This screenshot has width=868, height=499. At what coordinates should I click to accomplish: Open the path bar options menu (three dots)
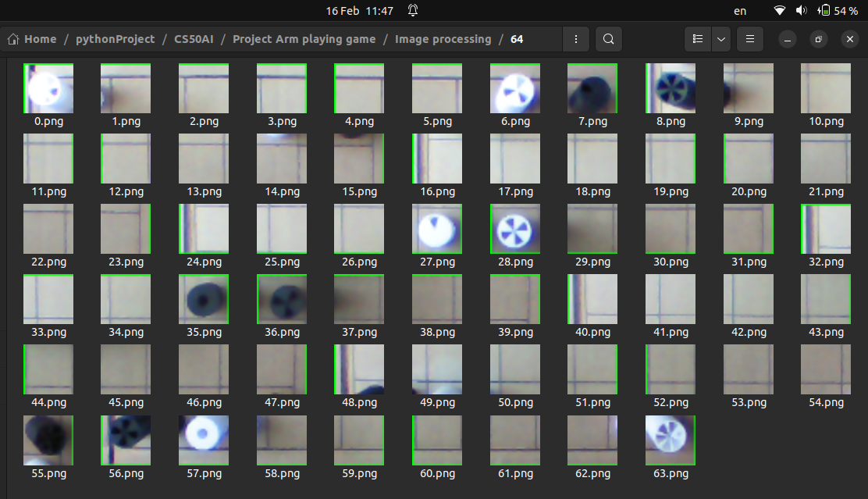click(576, 39)
